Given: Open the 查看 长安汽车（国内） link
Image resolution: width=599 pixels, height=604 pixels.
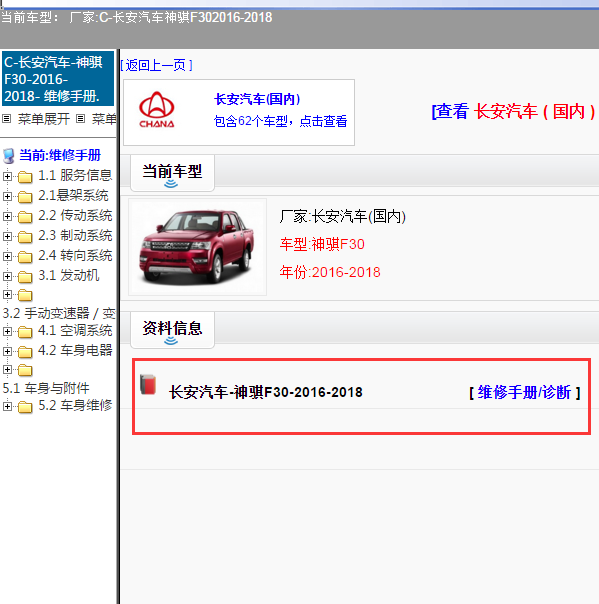Looking at the screenshot, I should pos(513,112).
